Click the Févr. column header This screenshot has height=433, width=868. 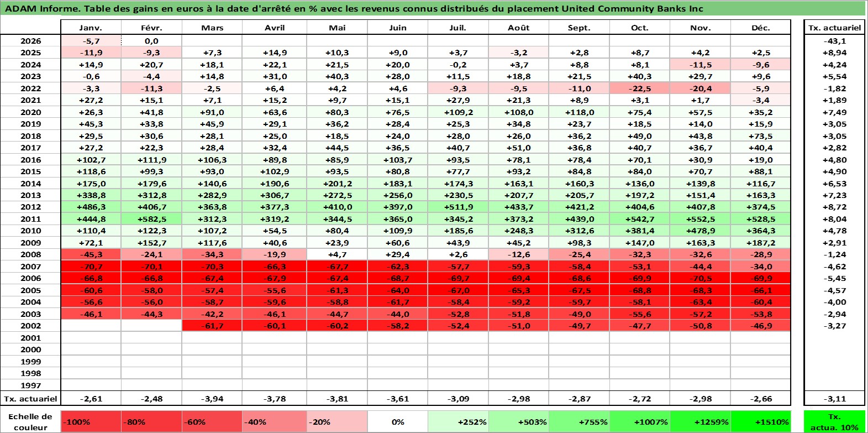pos(151,28)
